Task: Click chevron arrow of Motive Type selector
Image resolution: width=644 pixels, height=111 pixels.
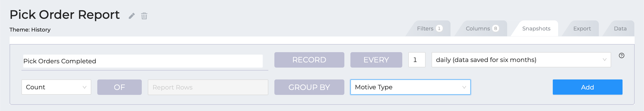Action: pyautogui.click(x=464, y=87)
